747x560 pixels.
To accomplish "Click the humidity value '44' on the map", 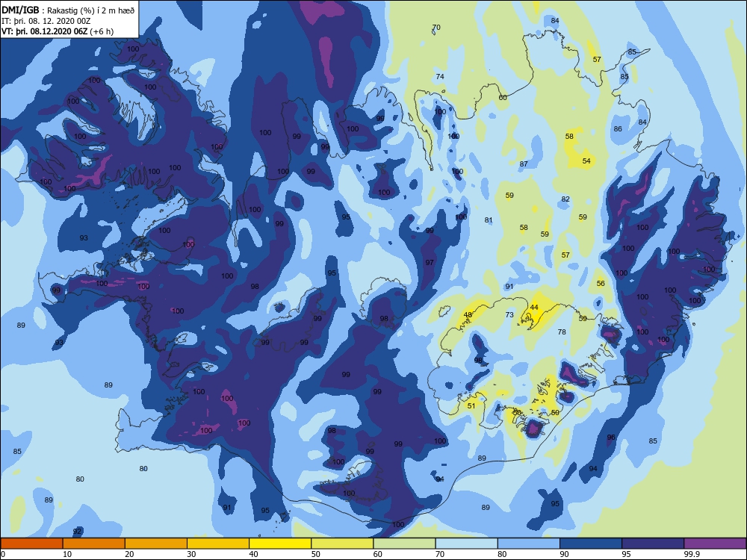I will (534, 307).
